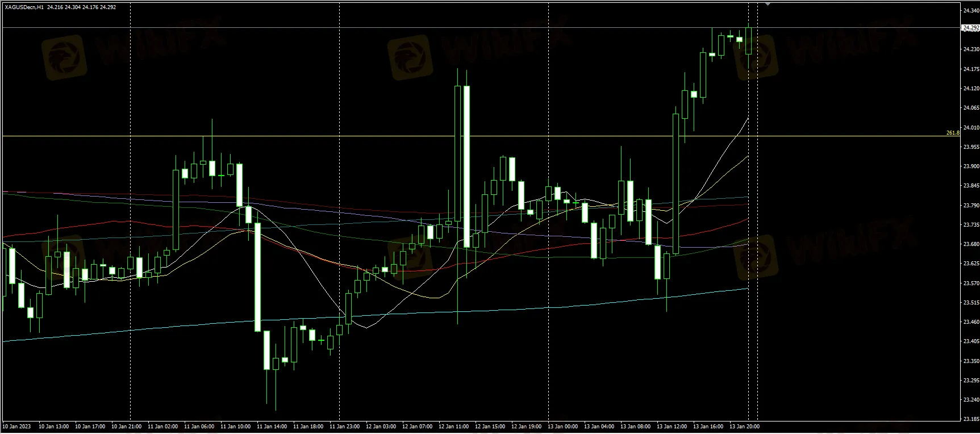Click the 24.340 price scale label
980x434 pixels.
971,10
